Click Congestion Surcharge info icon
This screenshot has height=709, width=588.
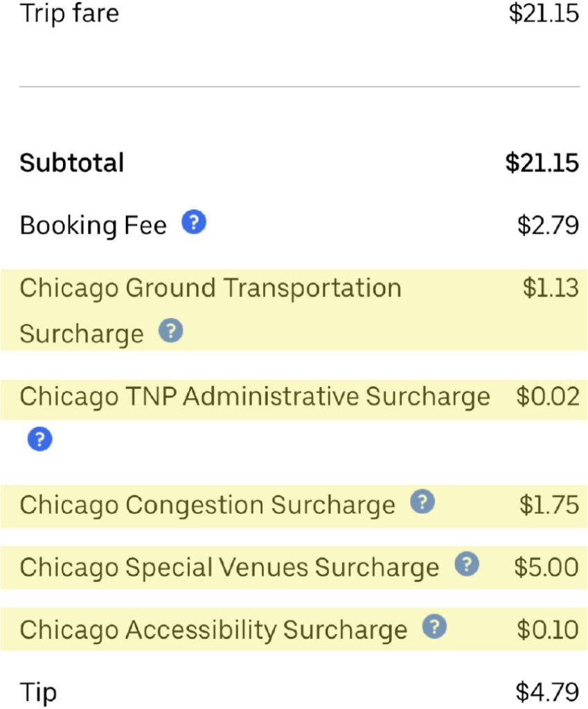[422, 502]
